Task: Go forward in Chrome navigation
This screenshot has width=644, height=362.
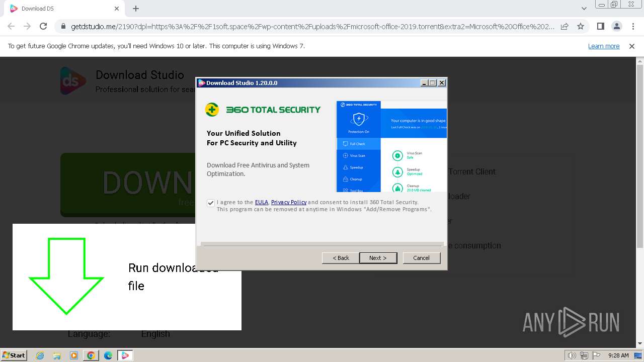Action: tap(27, 26)
